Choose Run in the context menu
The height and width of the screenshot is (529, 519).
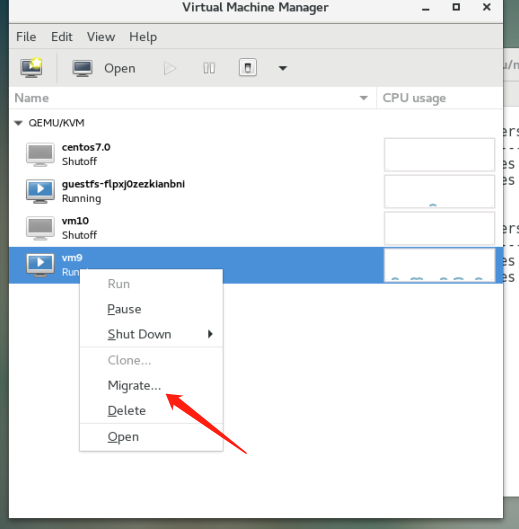pos(151,284)
